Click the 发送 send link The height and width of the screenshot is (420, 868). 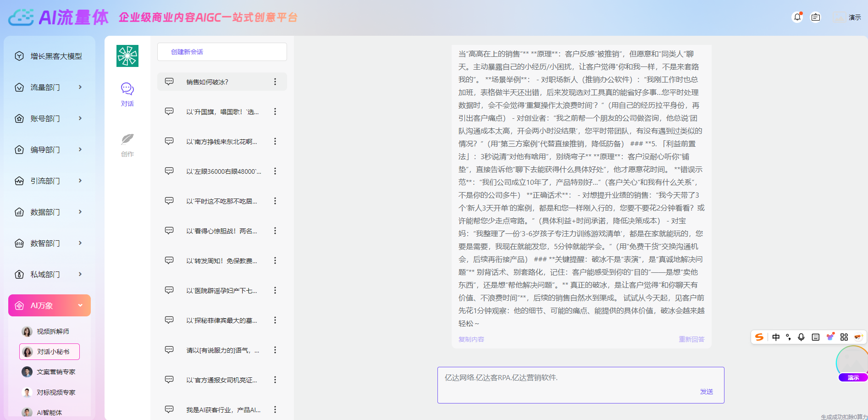pos(707,392)
